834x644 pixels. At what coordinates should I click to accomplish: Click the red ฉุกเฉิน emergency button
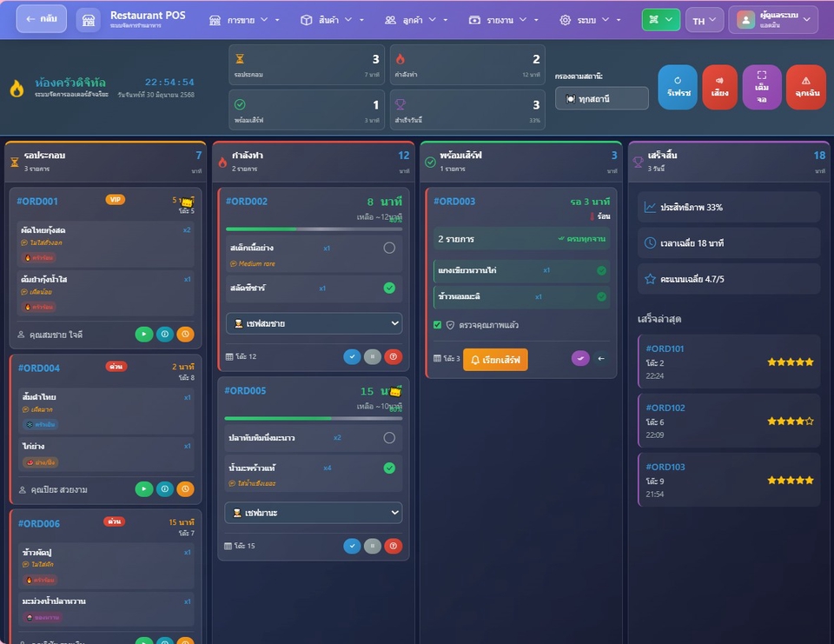point(805,87)
